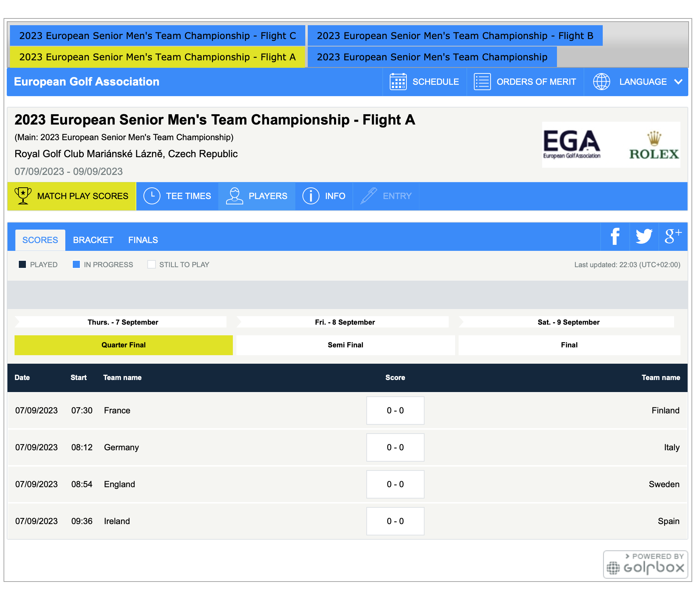700x611 pixels.
Task: Click the Match Play Scores trophy icon
Action: coord(23,196)
